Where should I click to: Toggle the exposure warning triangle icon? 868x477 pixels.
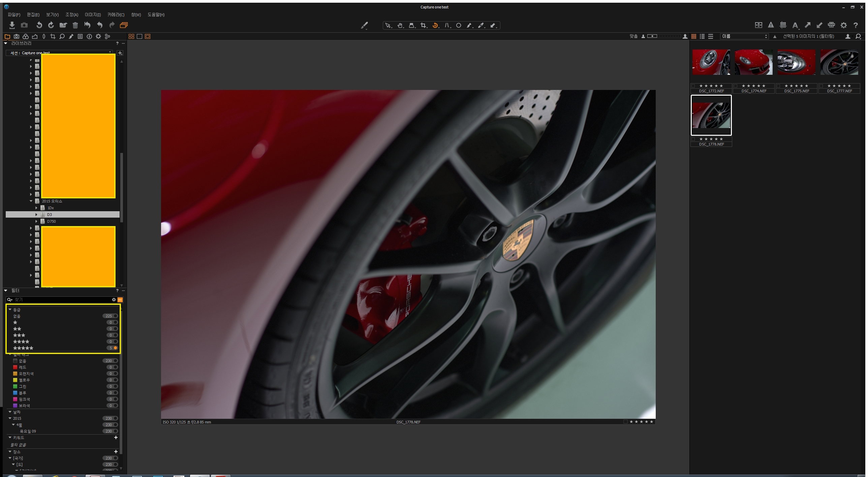[x=771, y=25]
